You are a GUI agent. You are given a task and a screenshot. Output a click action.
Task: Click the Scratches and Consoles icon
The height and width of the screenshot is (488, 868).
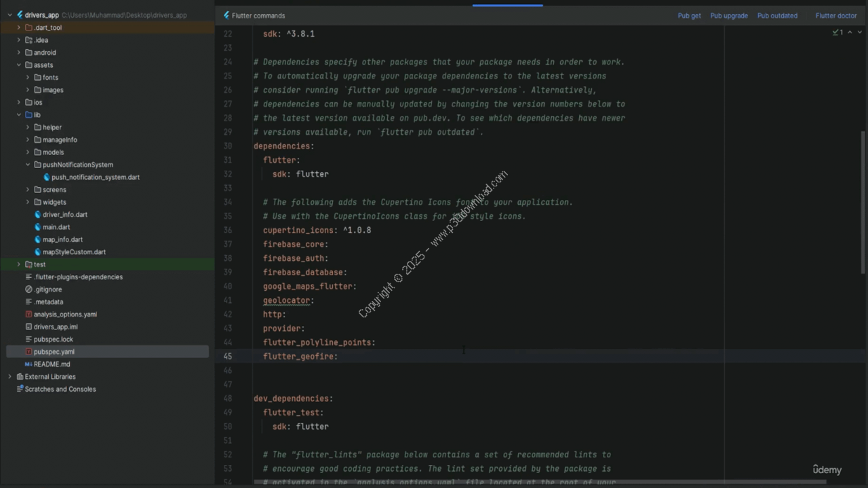[20, 389]
